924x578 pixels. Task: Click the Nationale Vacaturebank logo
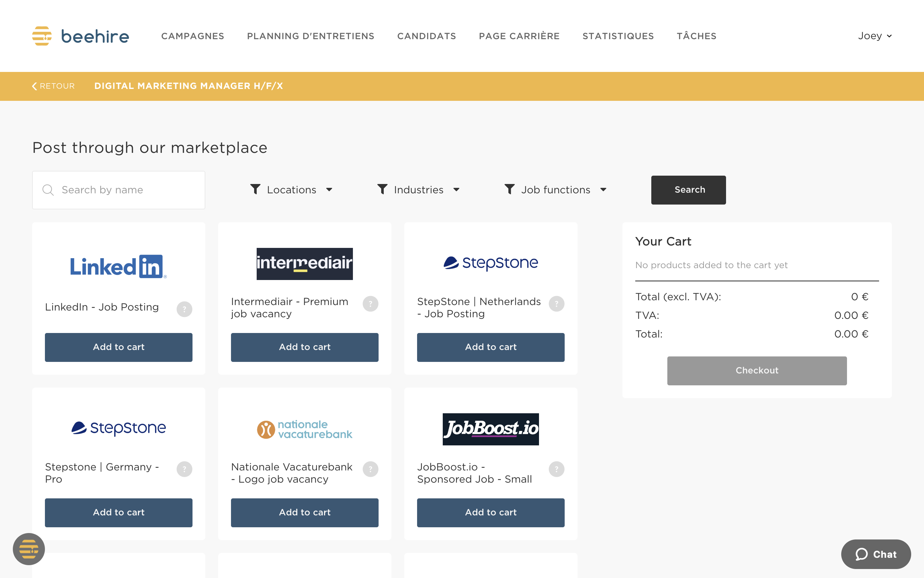click(x=305, y=429)
